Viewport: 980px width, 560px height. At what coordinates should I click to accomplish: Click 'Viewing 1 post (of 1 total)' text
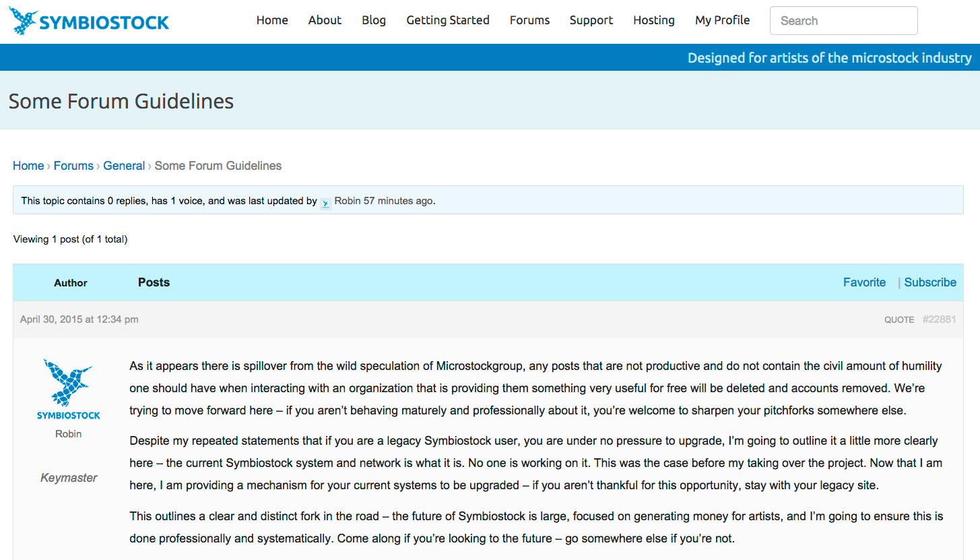pos(70,239)
